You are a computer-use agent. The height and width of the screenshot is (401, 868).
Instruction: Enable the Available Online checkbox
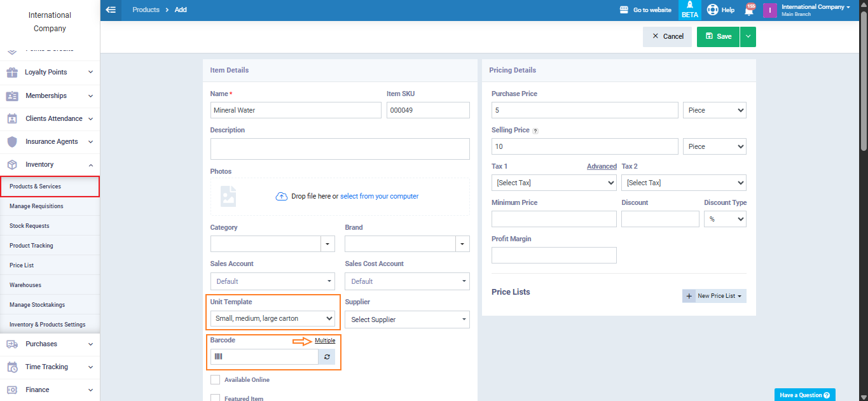[215, 380]
